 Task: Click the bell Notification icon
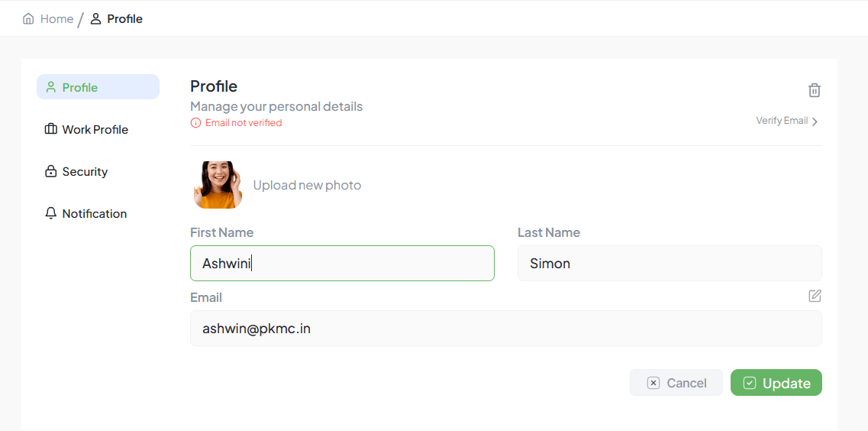[51, 213]
